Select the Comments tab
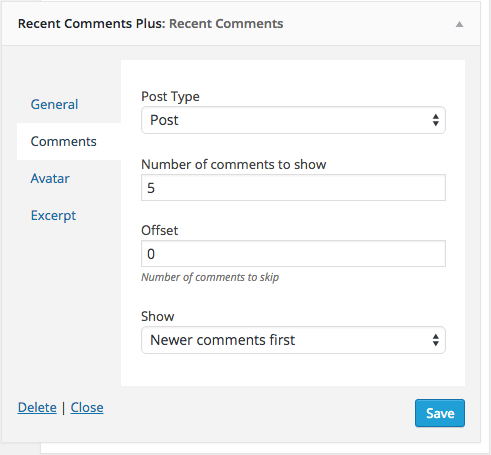 63,141
